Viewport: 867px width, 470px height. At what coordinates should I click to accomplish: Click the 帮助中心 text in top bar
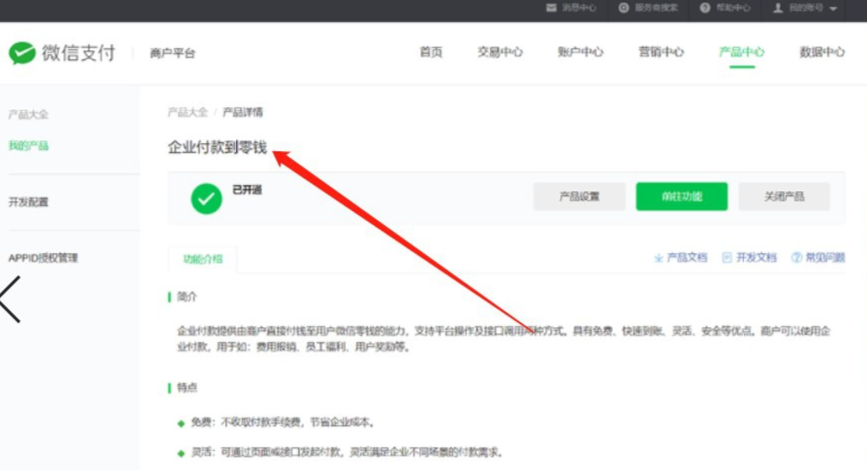[733, 8]
